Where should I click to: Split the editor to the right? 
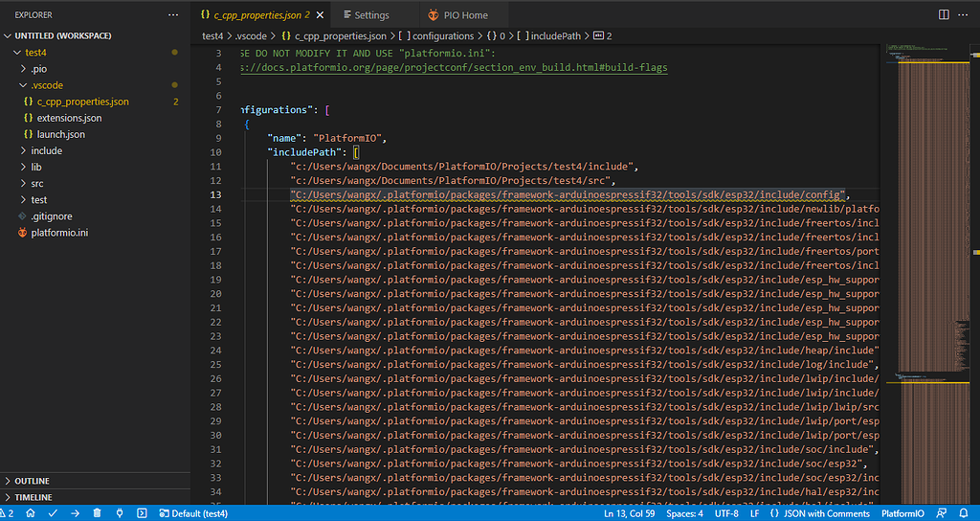point(944,14)
